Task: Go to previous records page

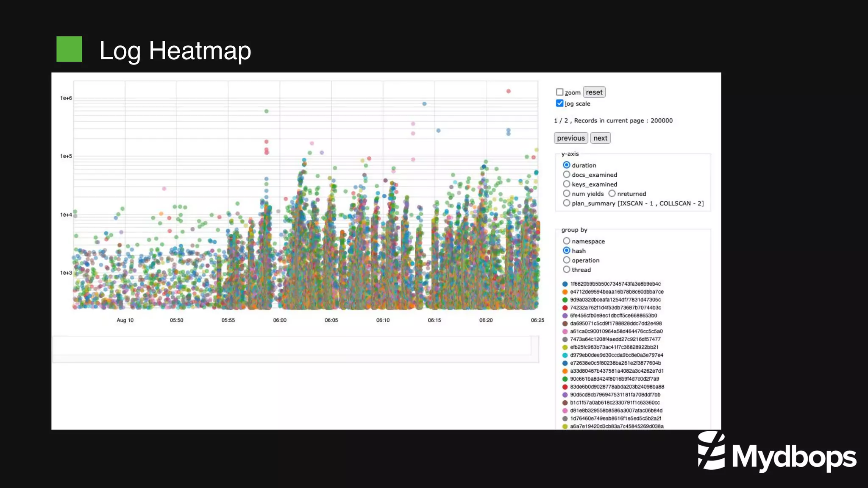Action: point(570,138)
